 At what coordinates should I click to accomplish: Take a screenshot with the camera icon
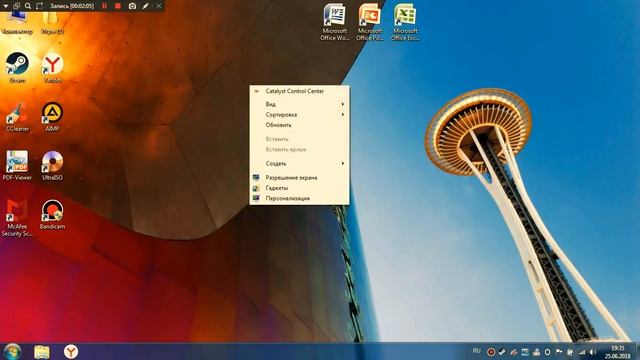132,6
